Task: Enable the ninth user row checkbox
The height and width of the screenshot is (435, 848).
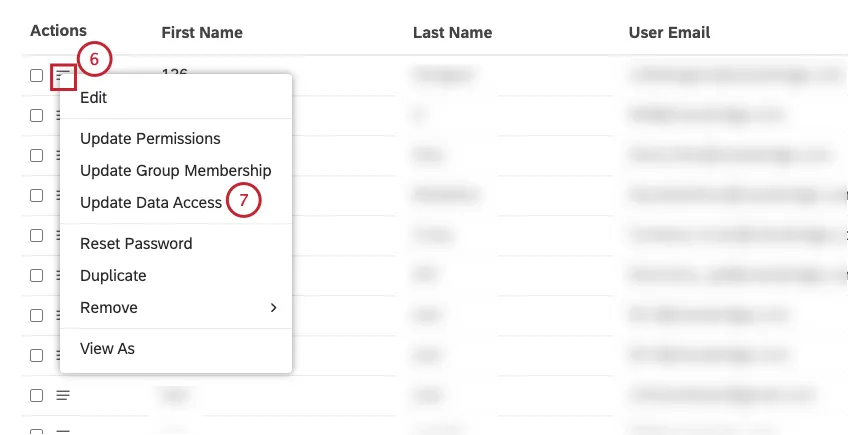Action: pyautogui.click(x=36, y=395)
